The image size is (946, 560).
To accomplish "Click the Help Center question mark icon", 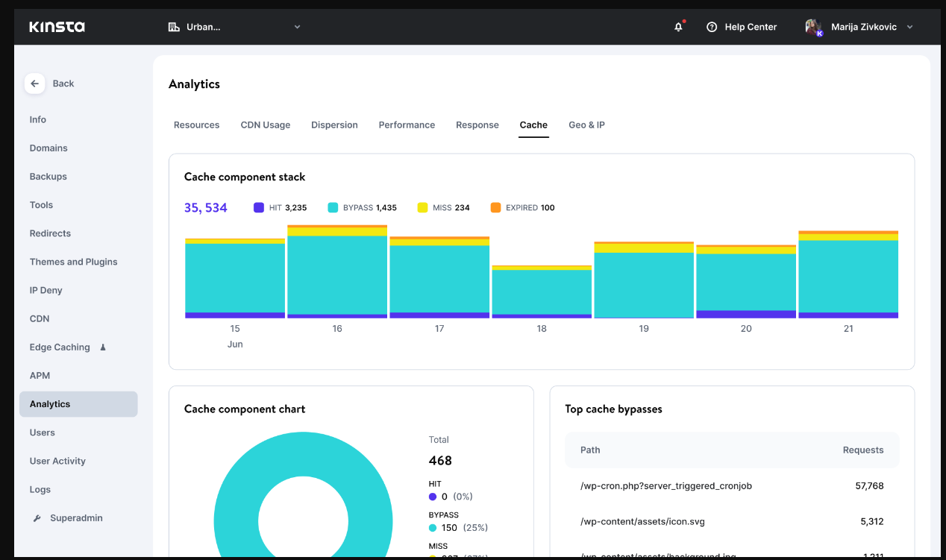I will tap(711, 27).
